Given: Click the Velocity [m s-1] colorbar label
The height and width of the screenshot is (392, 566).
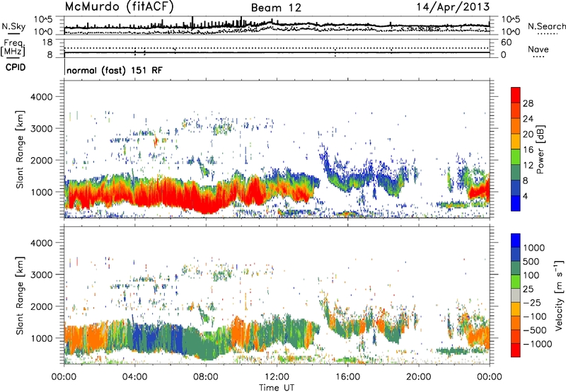Looking at the screenshot, I should tap(559, 295).
